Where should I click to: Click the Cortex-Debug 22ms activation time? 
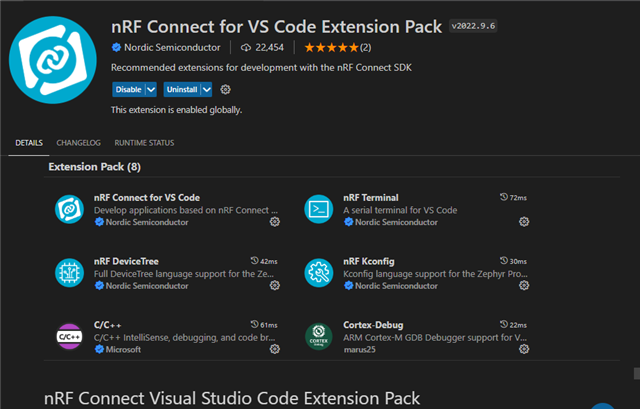coord(513,325)
